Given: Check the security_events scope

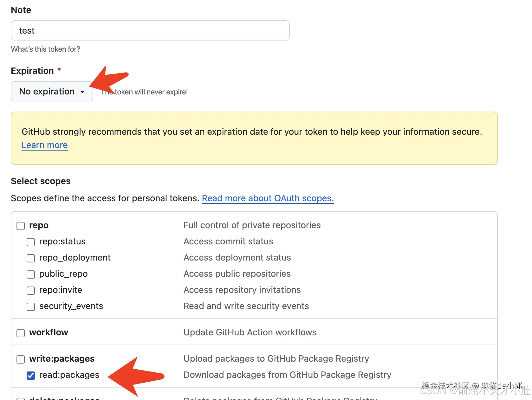Looking at the screenshot, I should pyautogui.click(x=30, y=306).
